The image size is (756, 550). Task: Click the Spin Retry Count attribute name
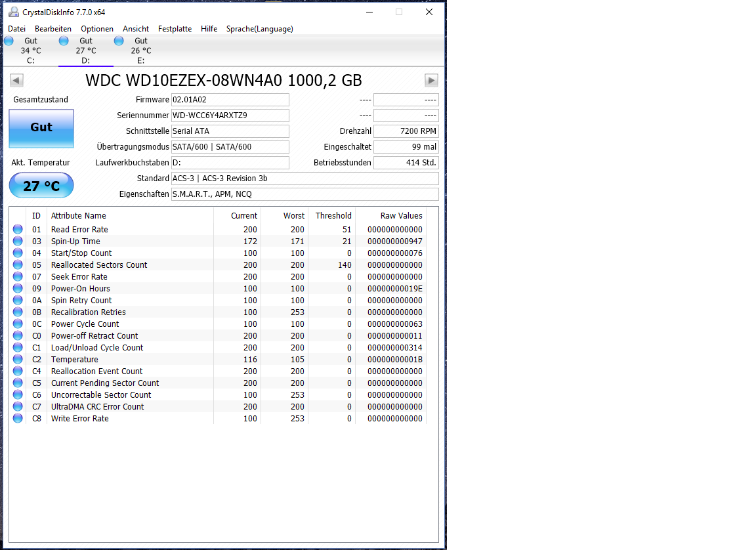[81, 301]
